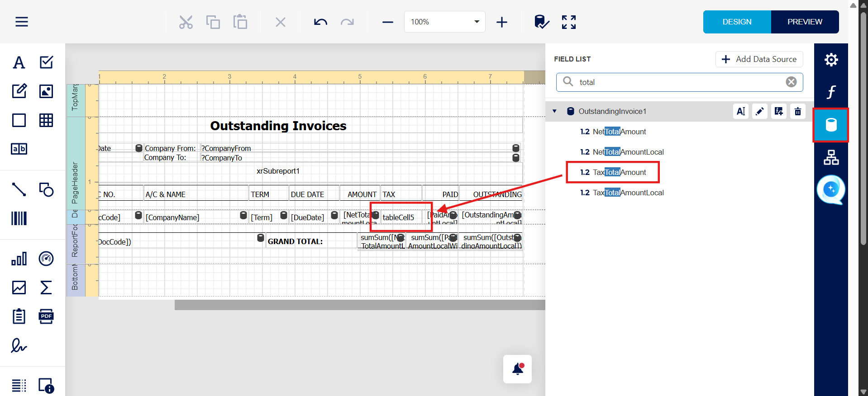
Task: Open the Report Explorer tree icon
Action: pos(831,157)
